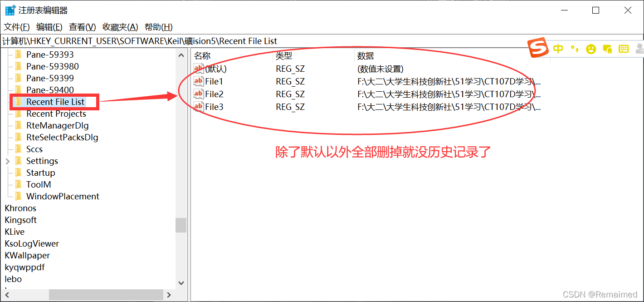Select the kyqwppdf key
The image size is (644, 302).
[24, 267]
